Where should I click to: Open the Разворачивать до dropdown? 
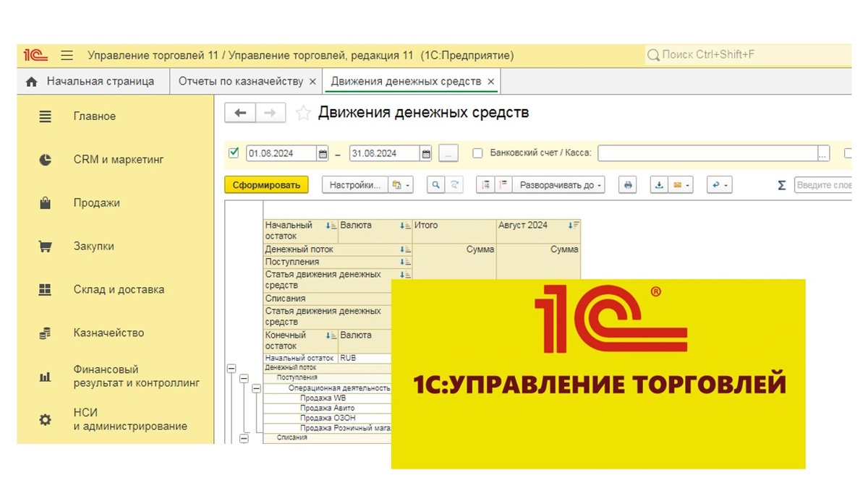556,184
